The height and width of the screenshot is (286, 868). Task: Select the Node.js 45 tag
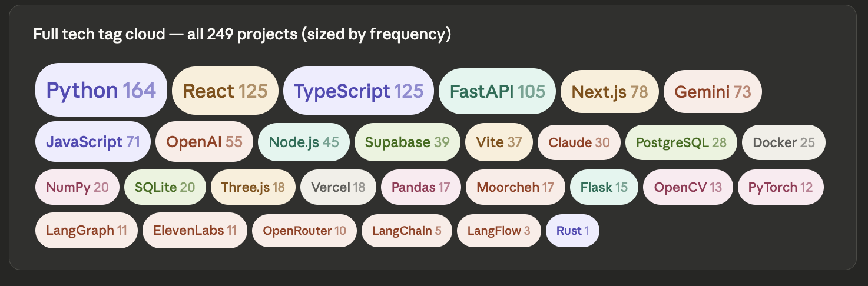point(304,142)
